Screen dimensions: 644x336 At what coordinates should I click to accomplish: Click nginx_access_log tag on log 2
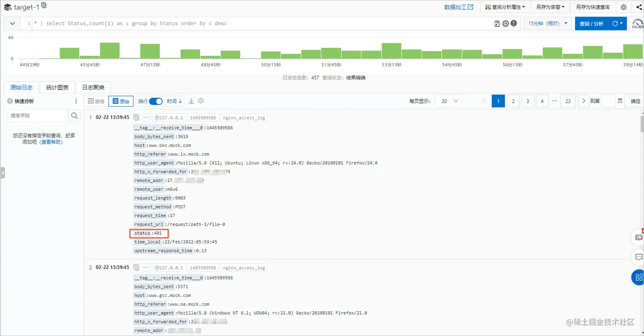tap(244, 268)
